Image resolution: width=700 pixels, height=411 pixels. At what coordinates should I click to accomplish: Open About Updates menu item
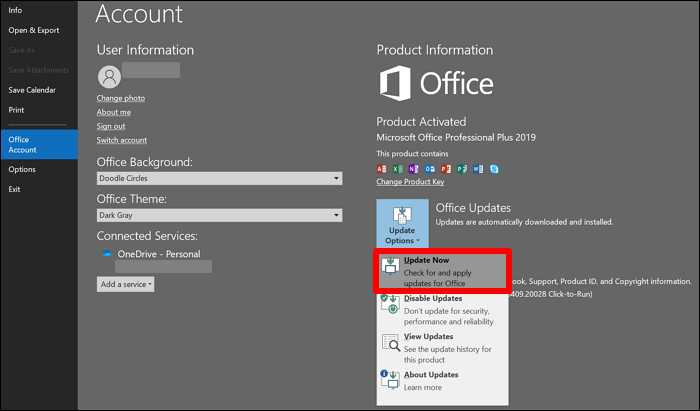click(442, 381)
